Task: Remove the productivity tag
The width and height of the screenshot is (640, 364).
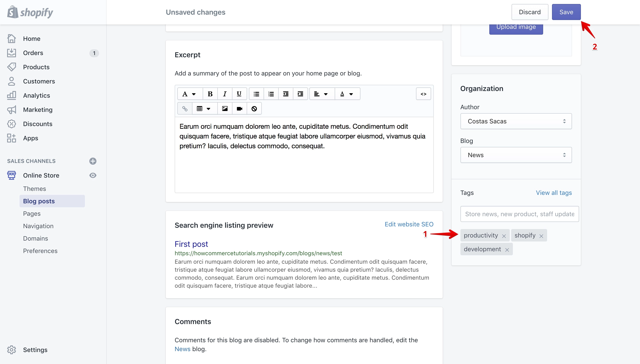Action: click(504, 236)
